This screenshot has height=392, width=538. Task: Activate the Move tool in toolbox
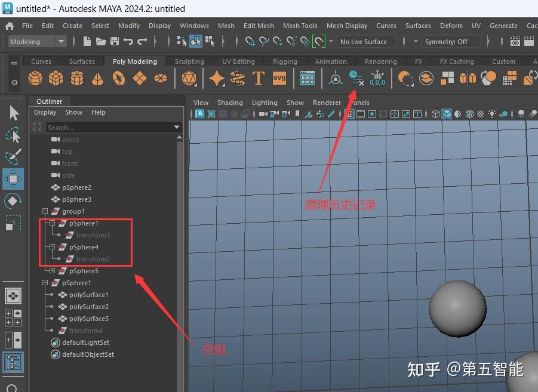click(x=13, y=178)
